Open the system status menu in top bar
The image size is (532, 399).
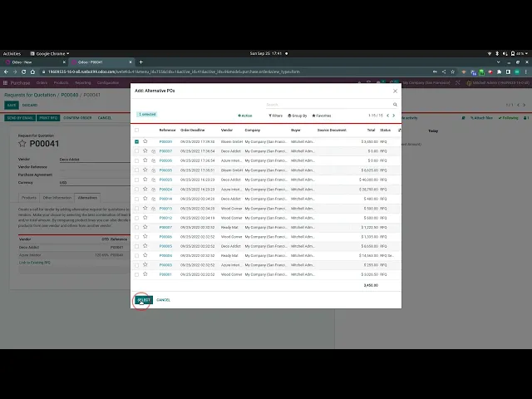tap(508, 53)
